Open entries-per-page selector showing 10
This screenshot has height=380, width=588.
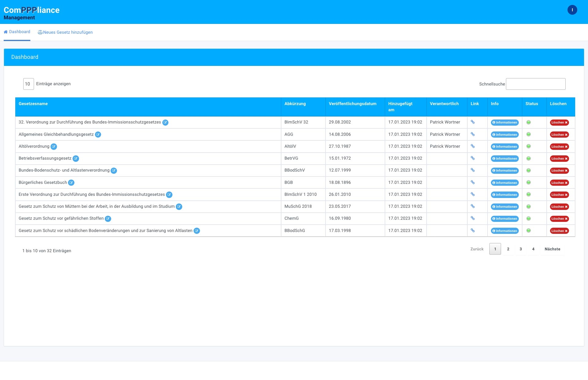coord(28,84)
